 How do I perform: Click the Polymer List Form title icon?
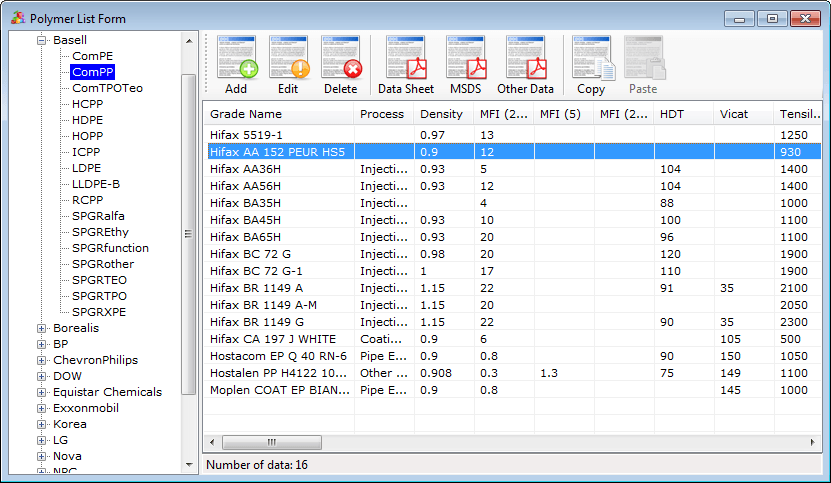coord(18,18)
